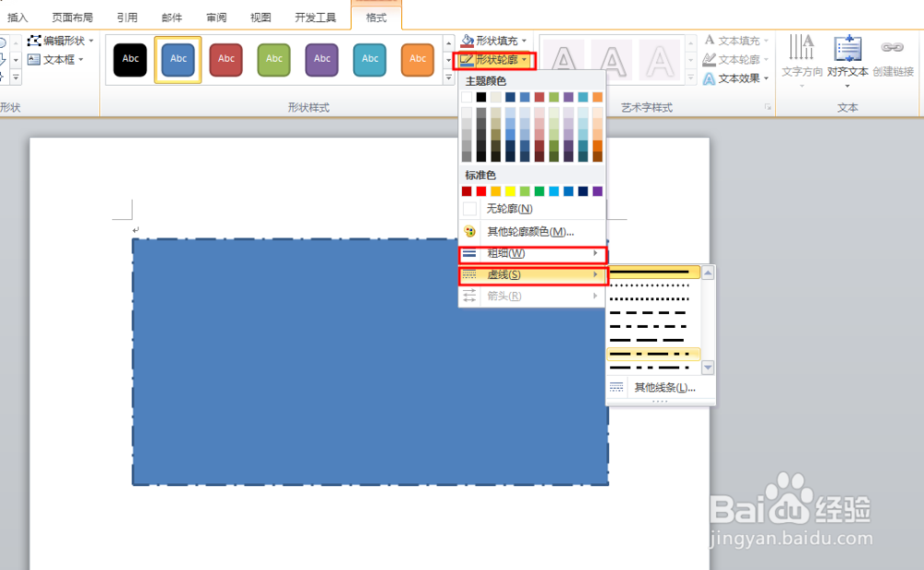Apply the orange Abc shape style
The width and height of the screenshot is (924, 570).
[x=418, y=59]
